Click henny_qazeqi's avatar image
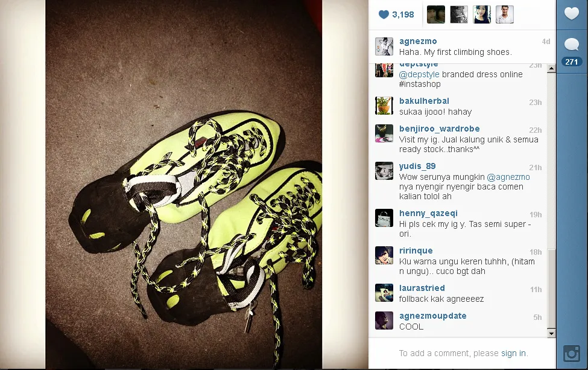 [384, 218]
